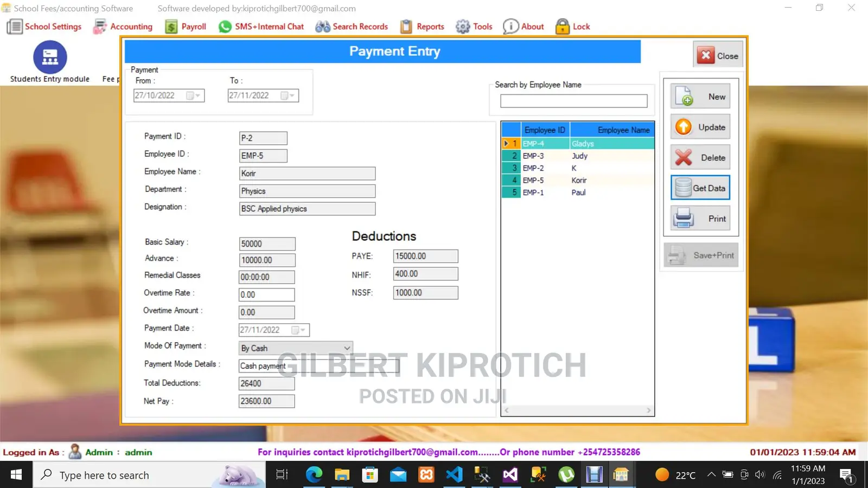
Task: Open SMS+Internal Chat menu
Action: [x=261, y=27]
